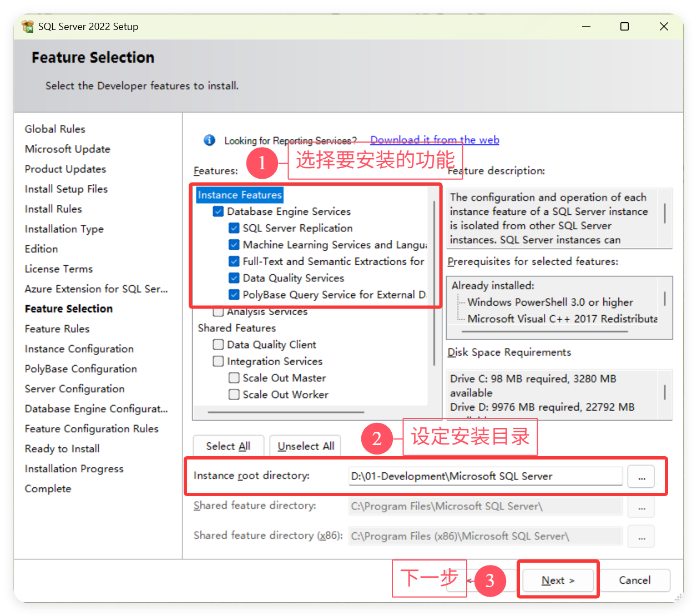The height and width of the screenshot is (616, 697).
Task: Click the Select All button
Action: (228, 446)
